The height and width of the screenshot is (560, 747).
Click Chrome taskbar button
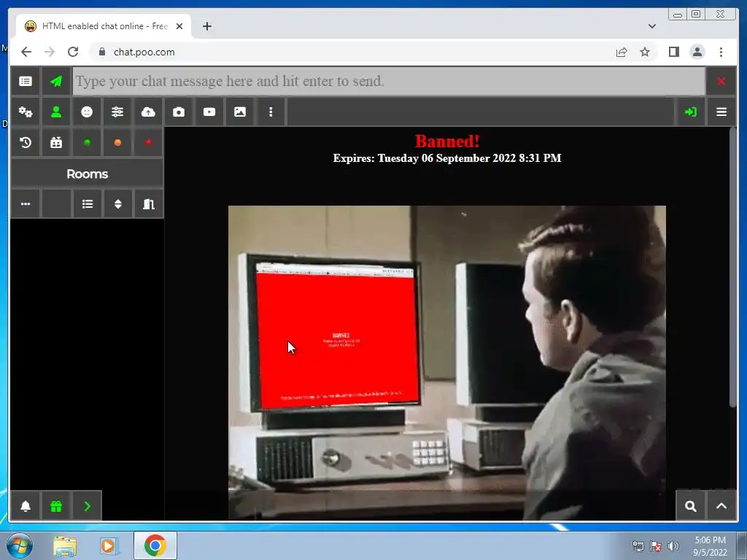coord(155,545)
